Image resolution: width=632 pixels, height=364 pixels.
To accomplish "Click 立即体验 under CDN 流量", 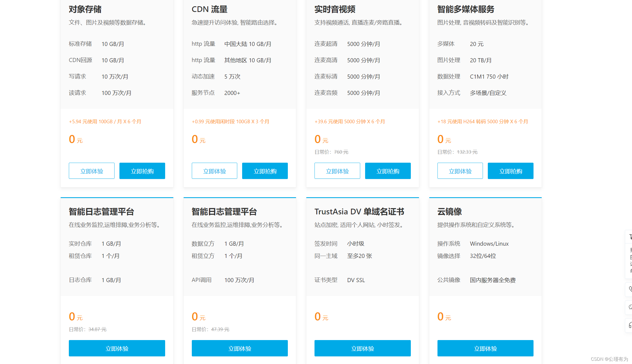I will [x=214, y=171].
